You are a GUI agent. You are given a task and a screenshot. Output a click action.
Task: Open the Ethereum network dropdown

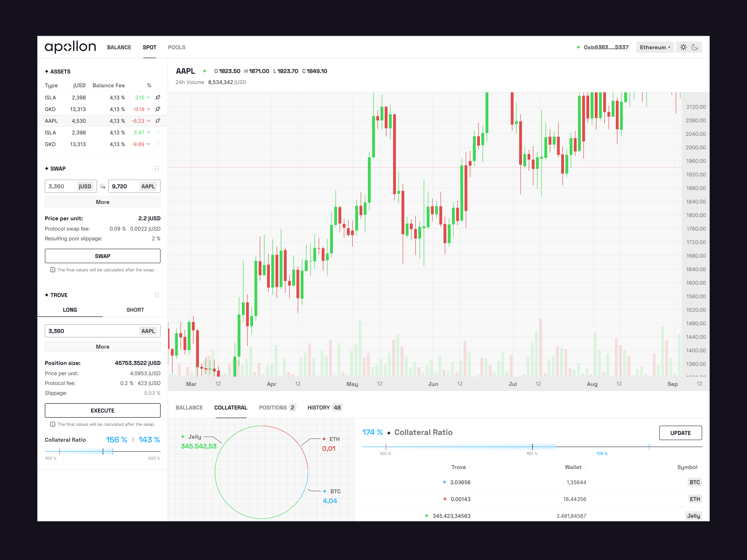point(655,47)
